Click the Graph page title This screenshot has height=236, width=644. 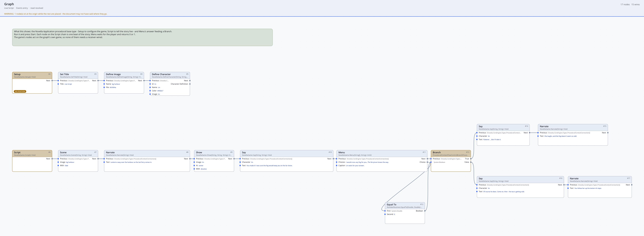pyautogui.click(x=9, y=4)
